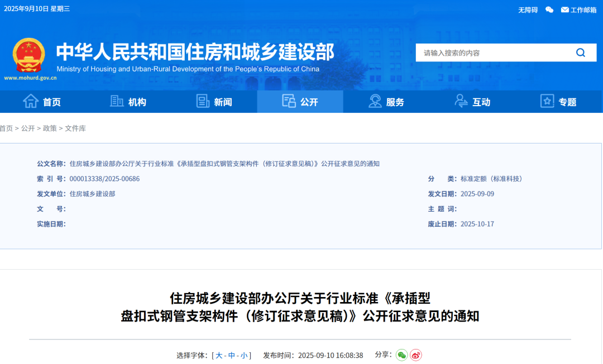603x364 pixels.
Task: Go to 公开 in breadcrumb
Action: (x=28, y=128)
